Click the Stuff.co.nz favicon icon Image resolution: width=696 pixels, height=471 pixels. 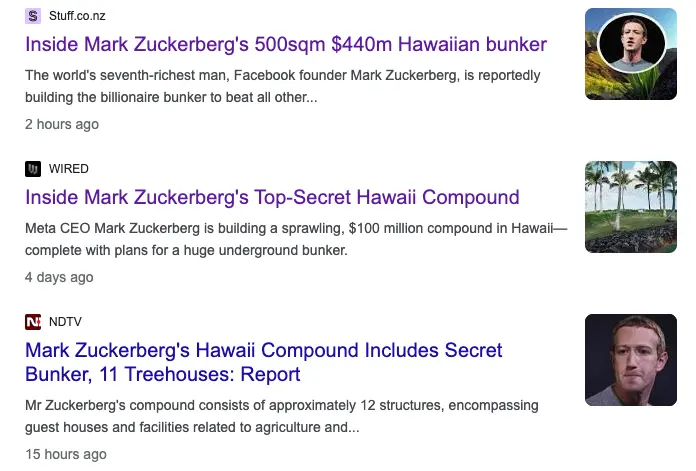pyautogui.click(x=33, y=16)
